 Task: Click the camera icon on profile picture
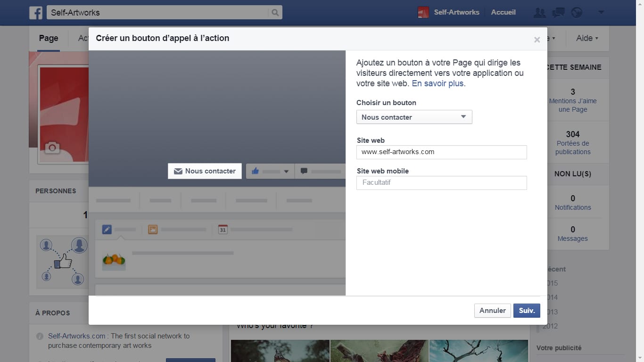click(52, 148)
